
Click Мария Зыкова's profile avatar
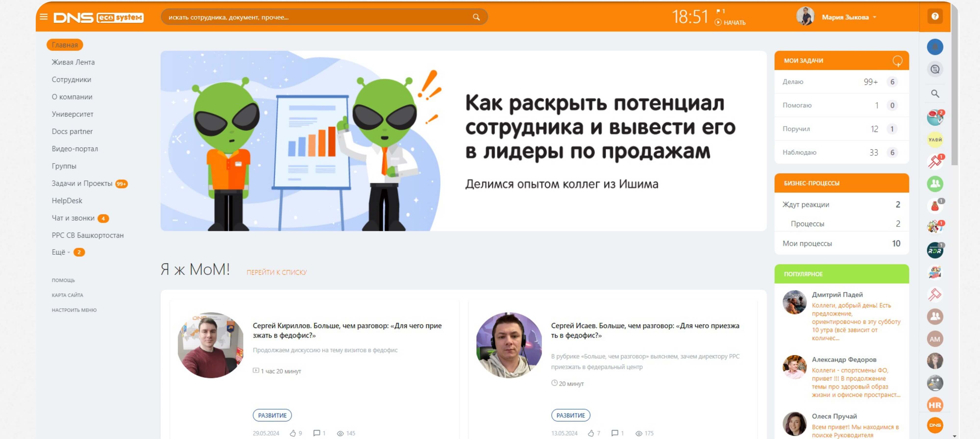click(x=805, y=16)
